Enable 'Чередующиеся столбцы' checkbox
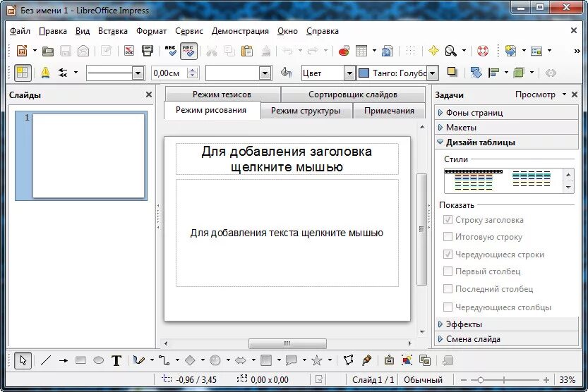Screen dimensions: 588x392 [x=448, y=307]
